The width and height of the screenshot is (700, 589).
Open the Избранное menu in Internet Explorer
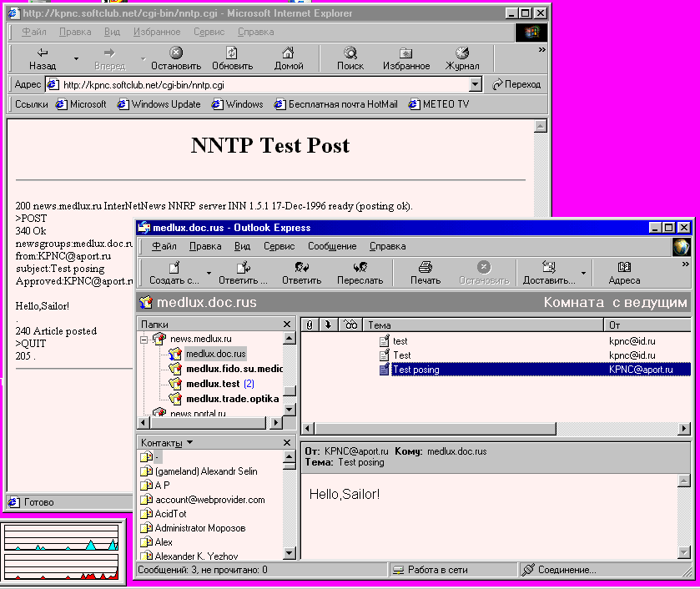tap(157, 32)
